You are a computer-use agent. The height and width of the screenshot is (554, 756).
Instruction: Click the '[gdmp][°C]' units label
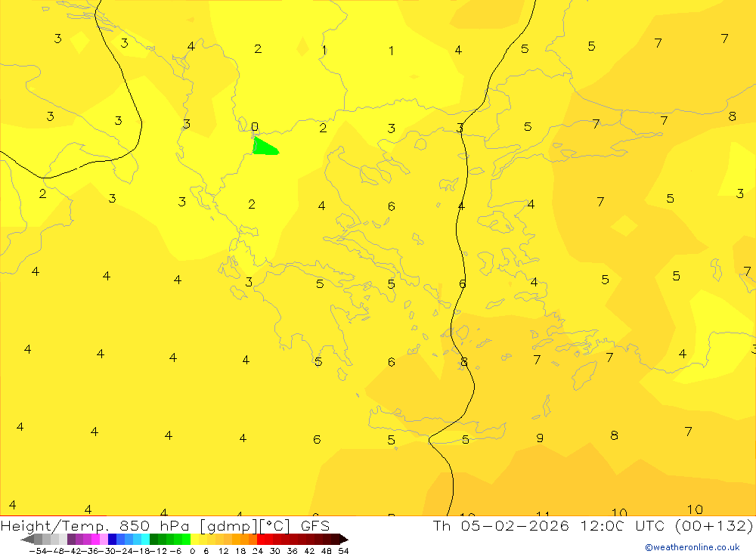[x=245, y=526]
